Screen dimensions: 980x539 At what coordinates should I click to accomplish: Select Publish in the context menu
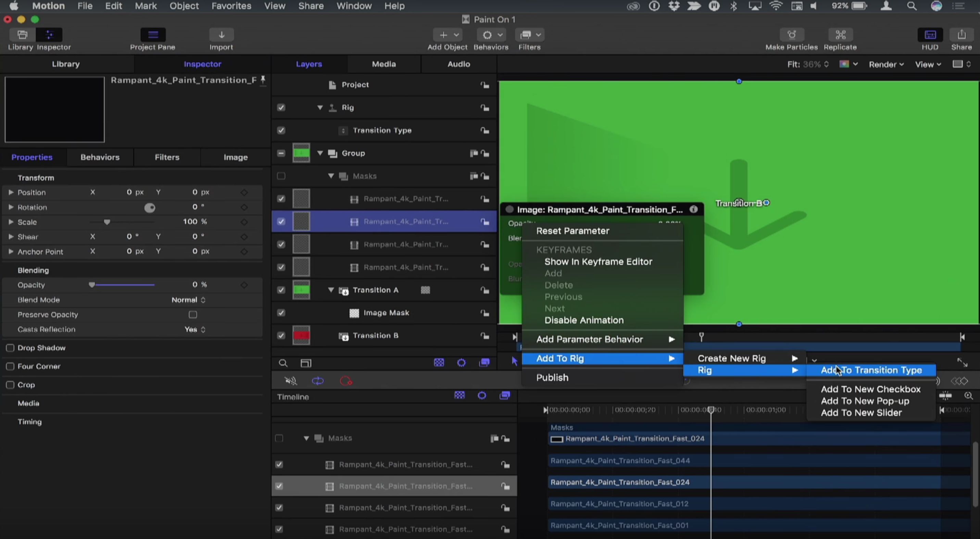[552, 378]
